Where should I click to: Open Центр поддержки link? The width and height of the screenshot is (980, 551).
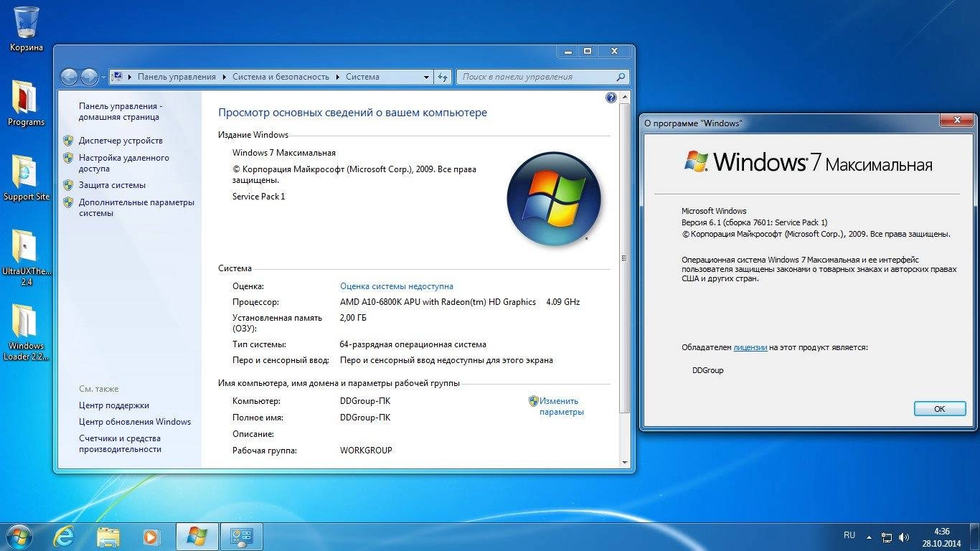click(x=114, y=405)
